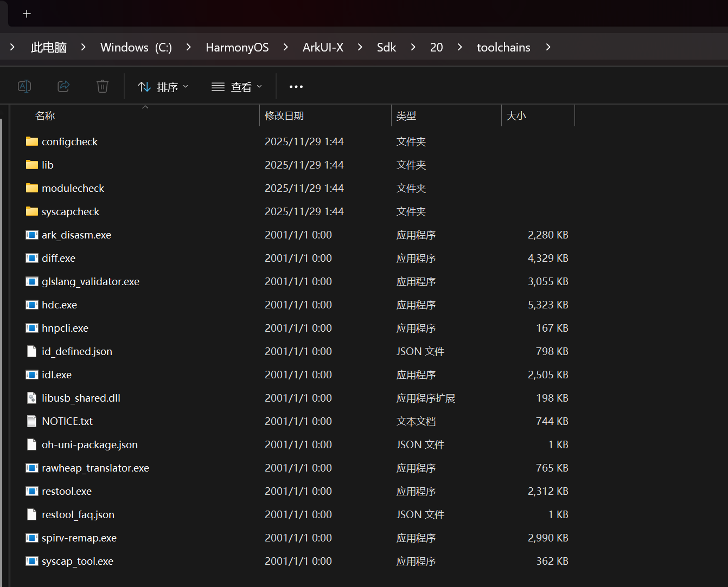
Task: Expand chevron after 20 breadcrumb
Action: tap(459, 47)
